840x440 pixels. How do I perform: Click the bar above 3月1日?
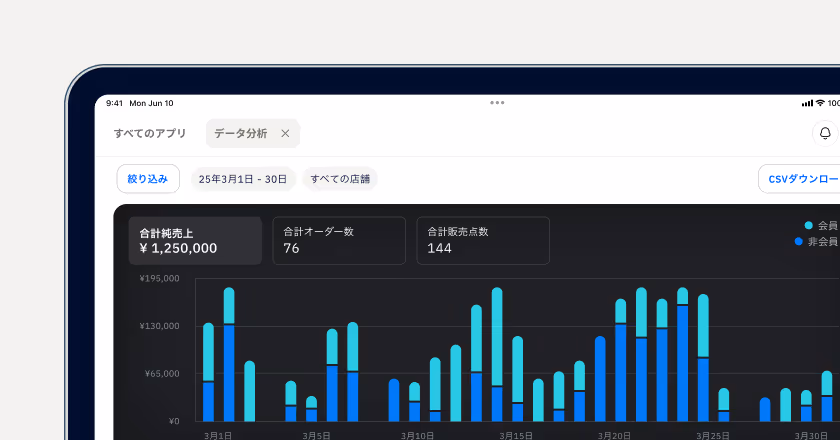(208, 372)
